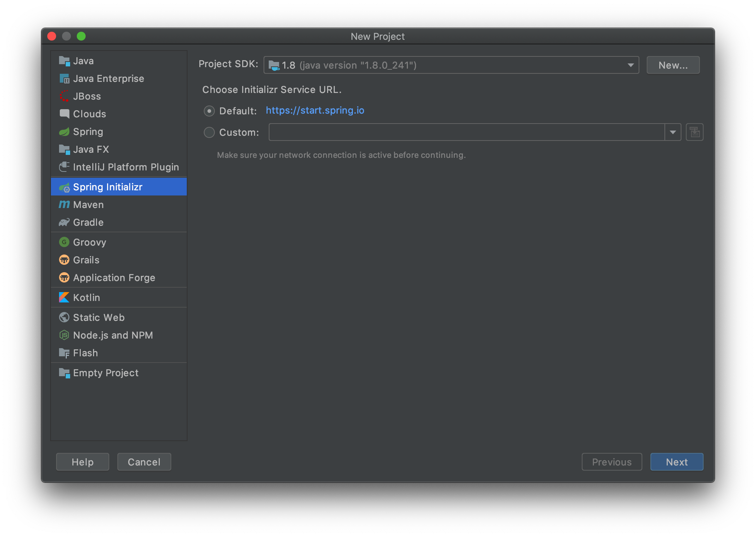The image size is (756, 537).
Task: Click the Spring Initializr gear-leaf icon
Action: coord(64,187)
